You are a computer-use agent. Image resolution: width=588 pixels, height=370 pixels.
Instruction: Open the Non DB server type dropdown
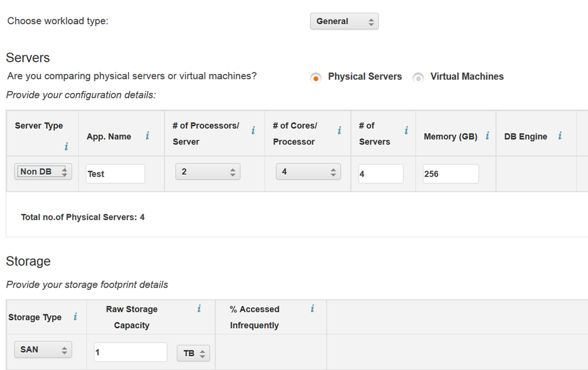click(x=43, y=172)
